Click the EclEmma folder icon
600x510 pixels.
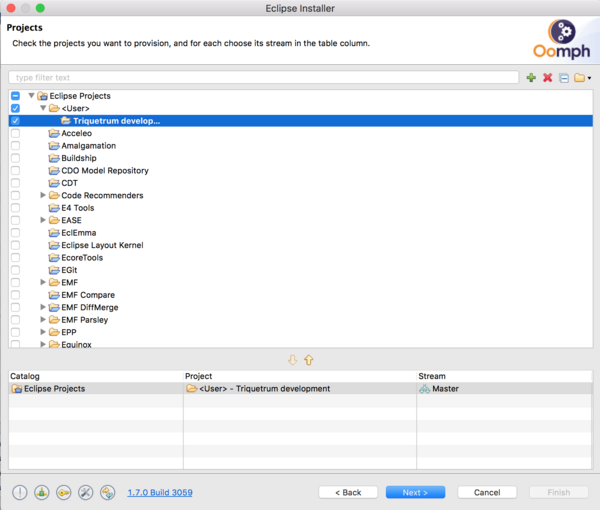click(x=54, y=233)
